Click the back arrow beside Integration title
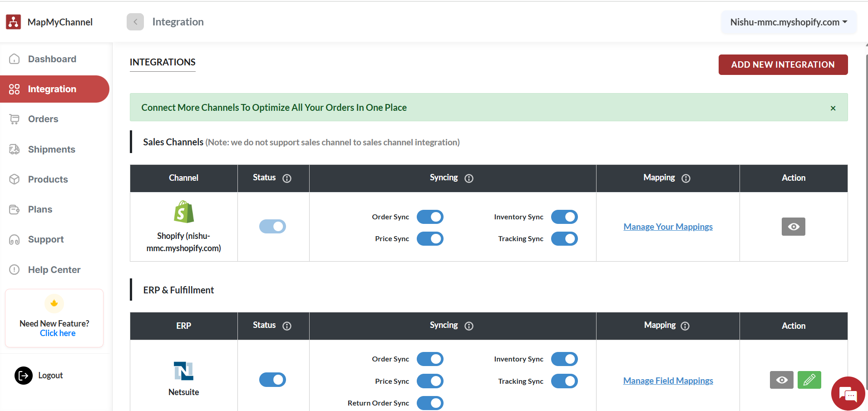 pos(135,22)
